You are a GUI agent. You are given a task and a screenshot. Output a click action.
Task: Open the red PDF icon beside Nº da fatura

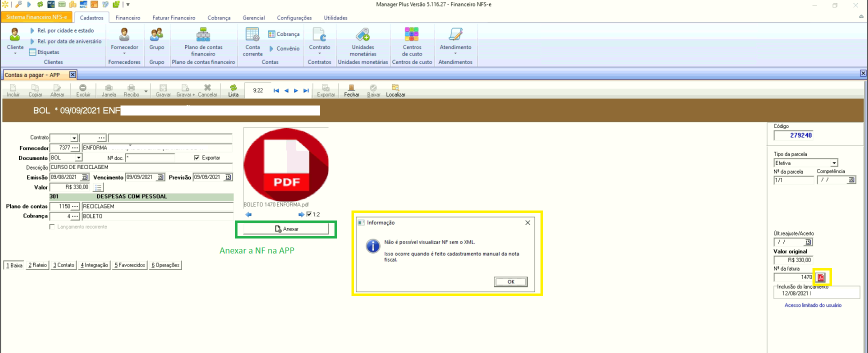pyautogui.click(x=820, y=277)
